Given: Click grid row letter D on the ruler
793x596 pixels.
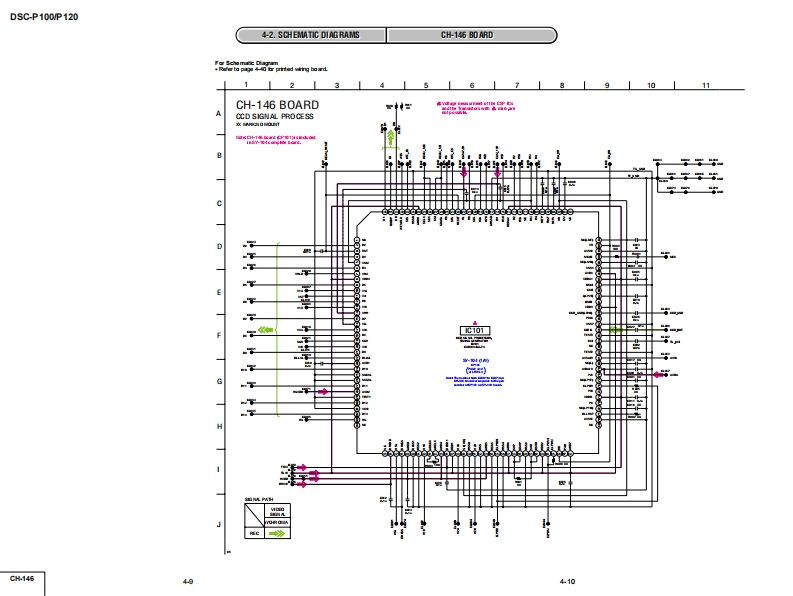Looking at the screenshot, I should pos(219,246).
